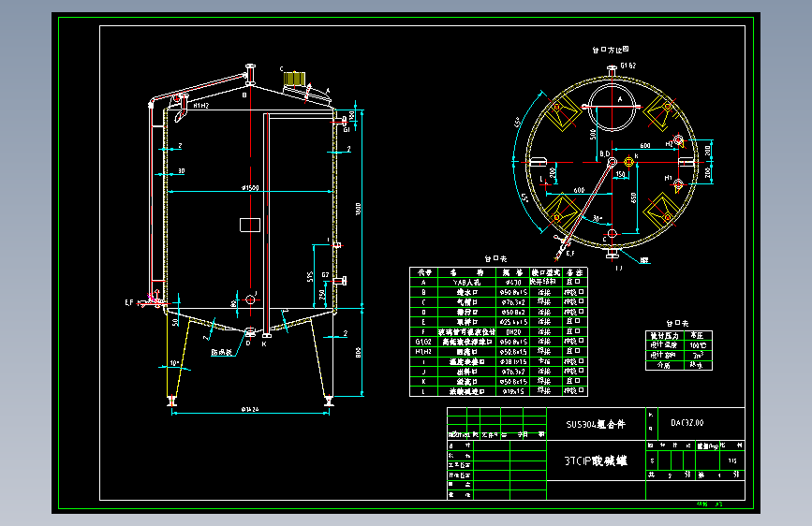This screenshot has height=526, width=812.
Task: Click the "φ1424" leg spacing dimension
Action: point(250,409)
